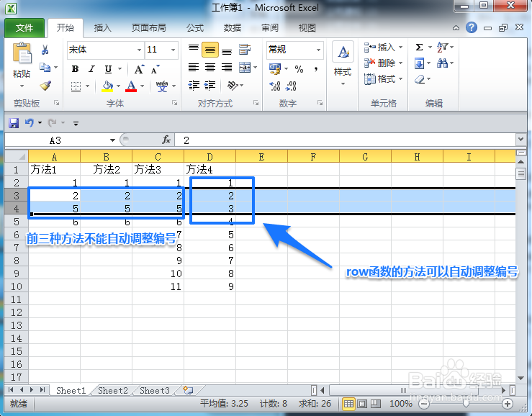
Task: Apply comma style
Action: [316, 69]
